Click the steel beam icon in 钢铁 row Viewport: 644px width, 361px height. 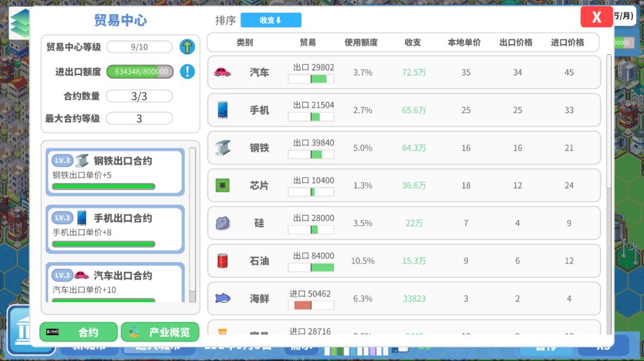tap(222, 148)
